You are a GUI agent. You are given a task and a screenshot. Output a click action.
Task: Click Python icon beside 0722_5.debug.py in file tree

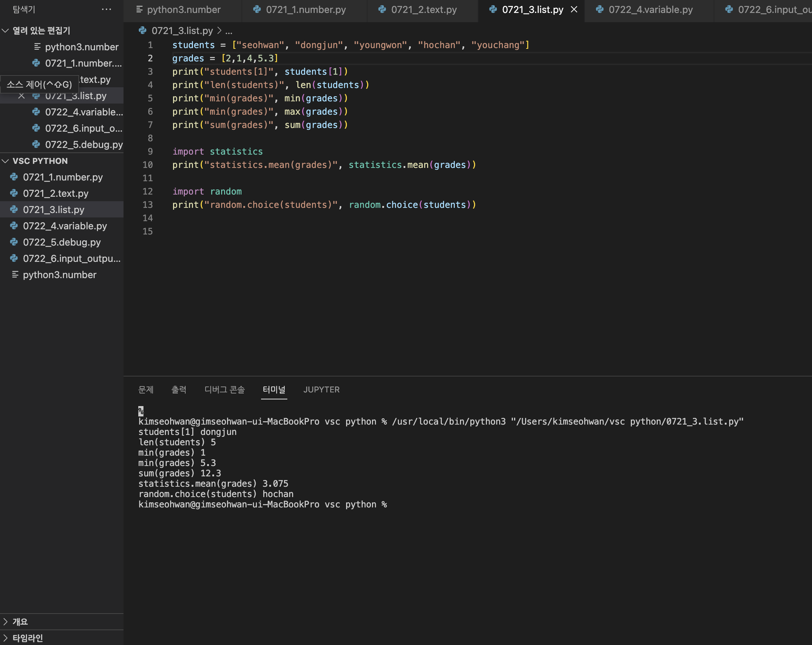(14, 242)
